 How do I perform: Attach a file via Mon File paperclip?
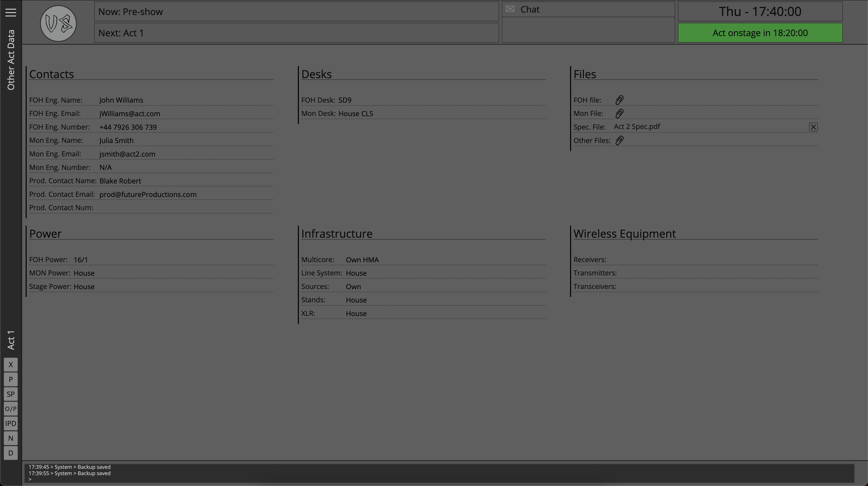[619, 114]
